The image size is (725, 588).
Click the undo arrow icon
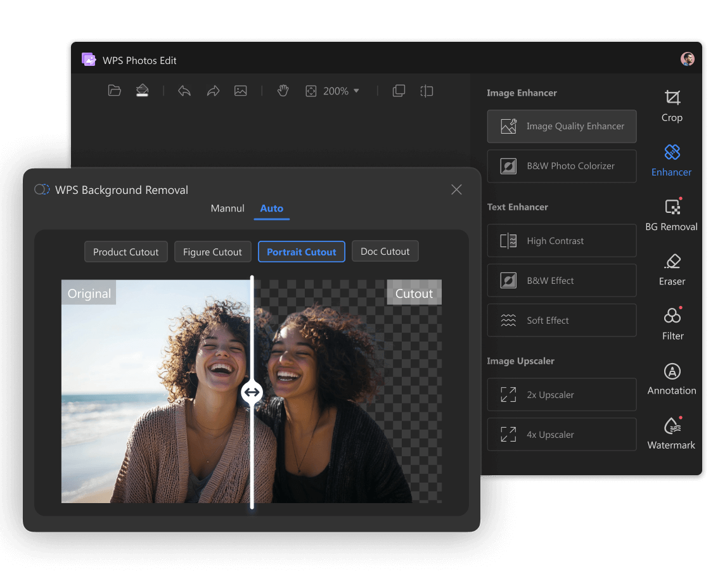(x=184, y=91)
